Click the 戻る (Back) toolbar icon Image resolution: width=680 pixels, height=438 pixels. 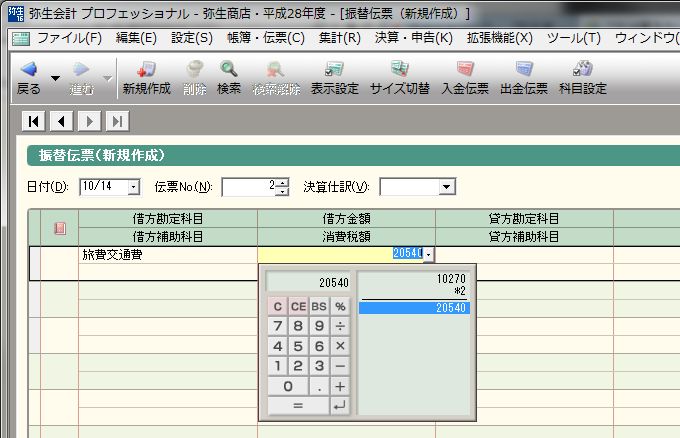(29, 78)
